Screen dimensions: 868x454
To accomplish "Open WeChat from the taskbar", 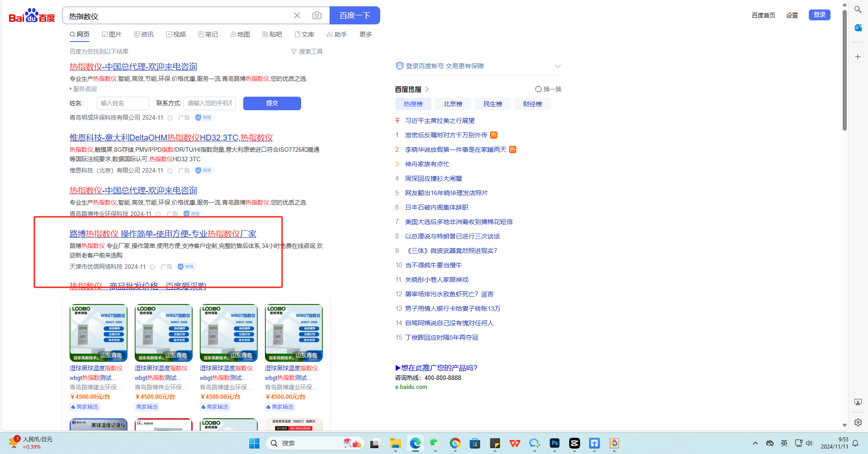I will [x=435, y=444].
